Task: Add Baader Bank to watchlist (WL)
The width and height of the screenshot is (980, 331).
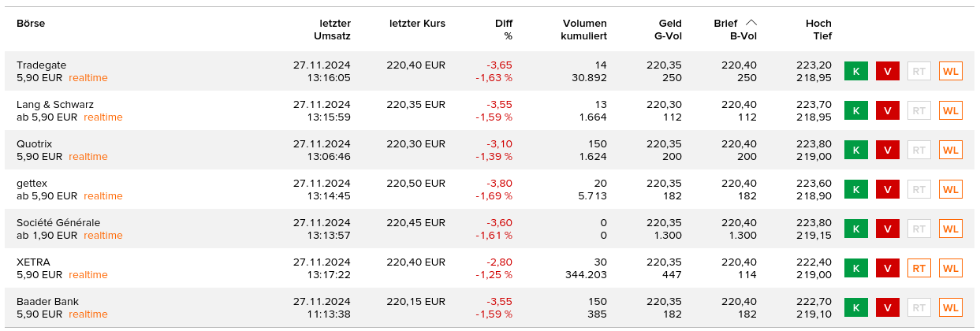Action: coord(951,308)
